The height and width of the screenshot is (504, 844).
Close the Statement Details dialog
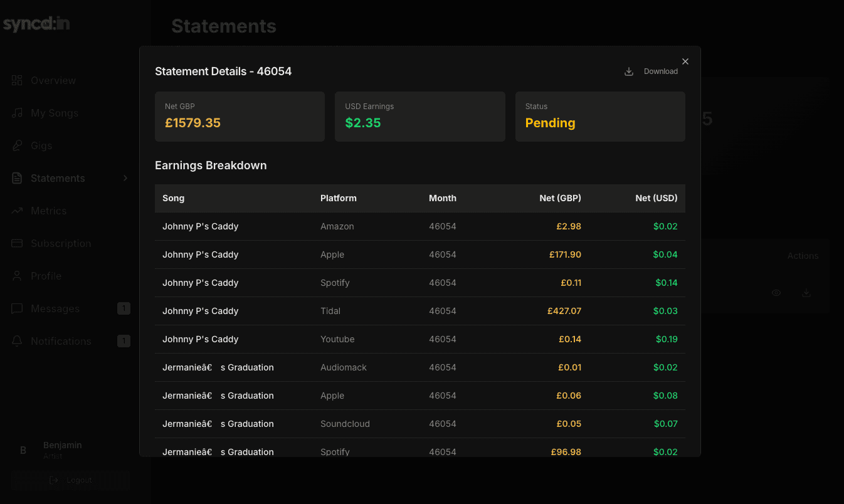point(685,61)
